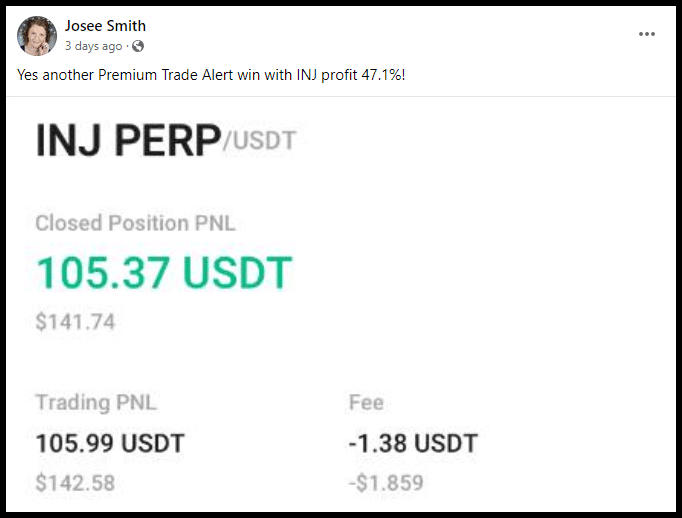Image resolution: width=682 pixels, height=518 pixels.
Task: Click the -$1.859 fee dollar value
Action: pyautogui.click(x=385, y=483)
